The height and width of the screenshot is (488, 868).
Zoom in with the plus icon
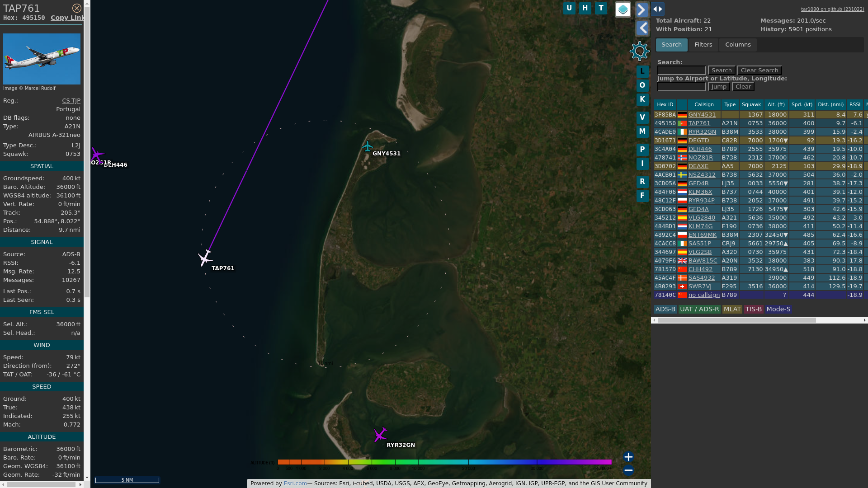coord(628,457)
